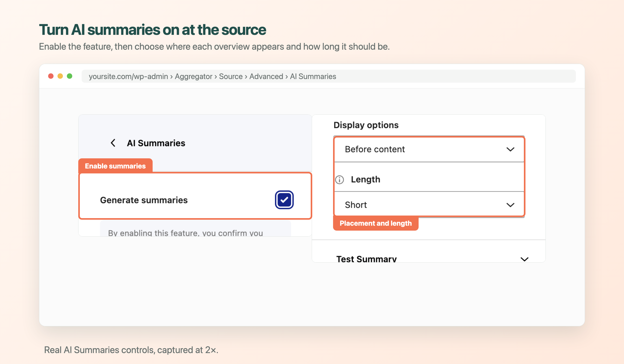Screen dimensions: 624x364
Task: Open the Before content placement dropdown
Action: [429, 149]
